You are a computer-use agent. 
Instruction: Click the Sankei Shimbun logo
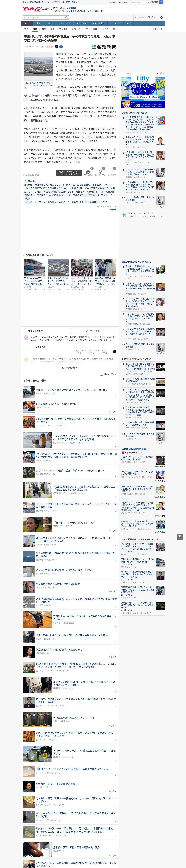tap(104, 47)
